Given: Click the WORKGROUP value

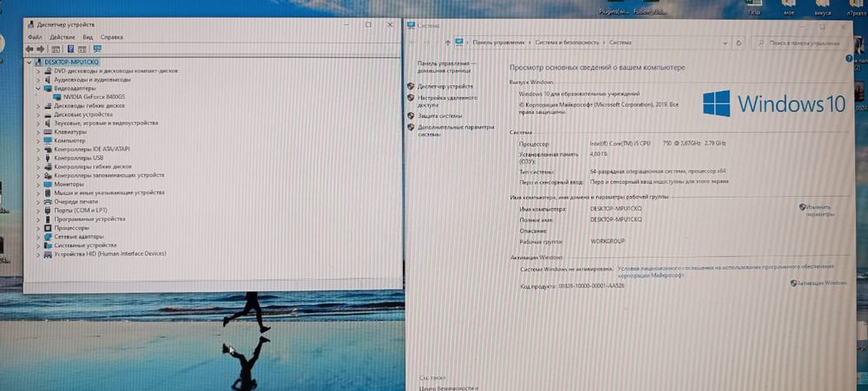Looking at the screenshot, I should tap(608, 242).
